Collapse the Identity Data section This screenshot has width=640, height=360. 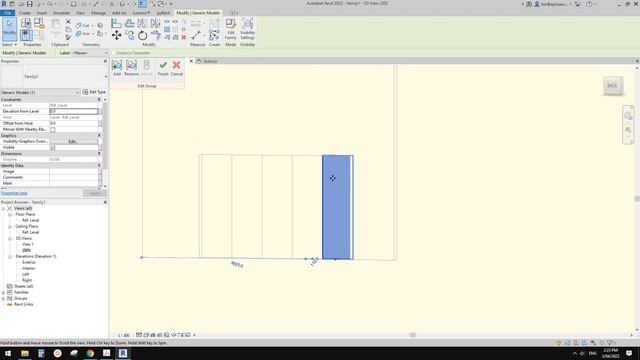coord(99,166)
